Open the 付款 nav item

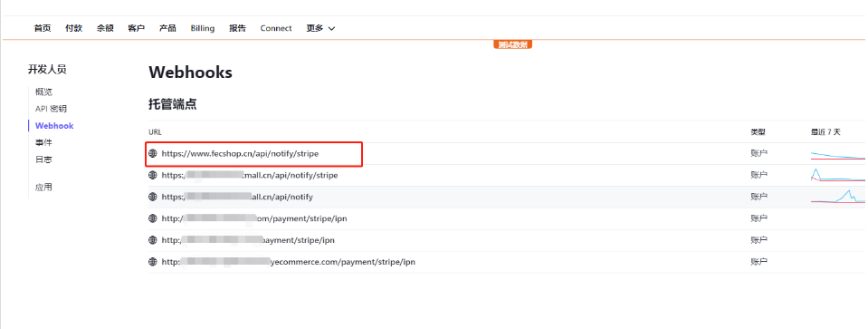click(73, 28)
